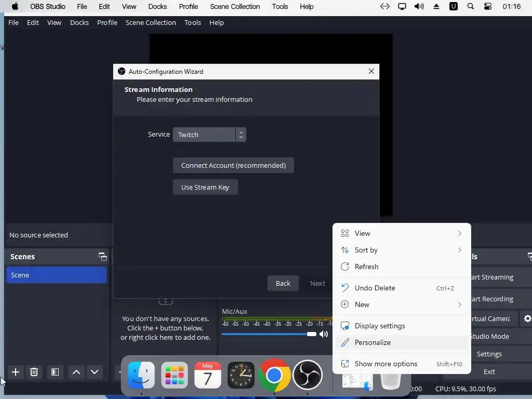This screenshot has width=532, height=399.
Task: Open OBS Studio menu in macOS bar
Action: pos(47,6)
